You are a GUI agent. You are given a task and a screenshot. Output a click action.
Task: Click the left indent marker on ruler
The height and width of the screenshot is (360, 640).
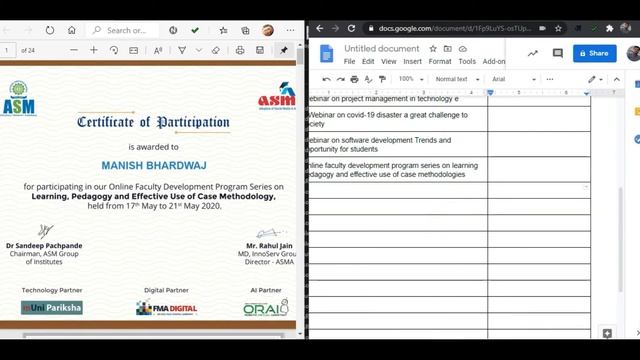(x=490, y=93)
